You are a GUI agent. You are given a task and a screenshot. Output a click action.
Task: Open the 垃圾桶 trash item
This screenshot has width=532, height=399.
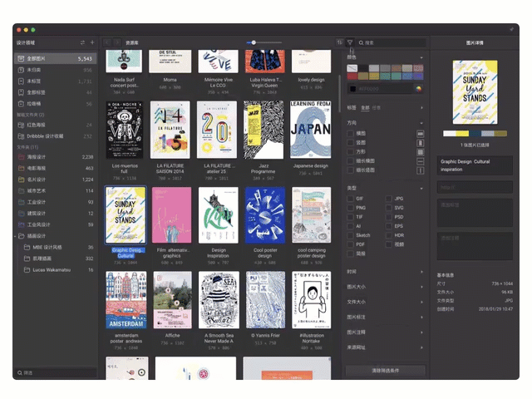coord(56,104)
